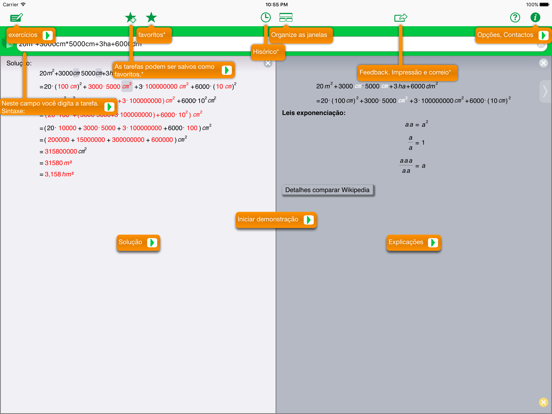552x414 pixels.
Task: Tap the add-to-favorites star with plus
Action: click(x=131, y=17)
